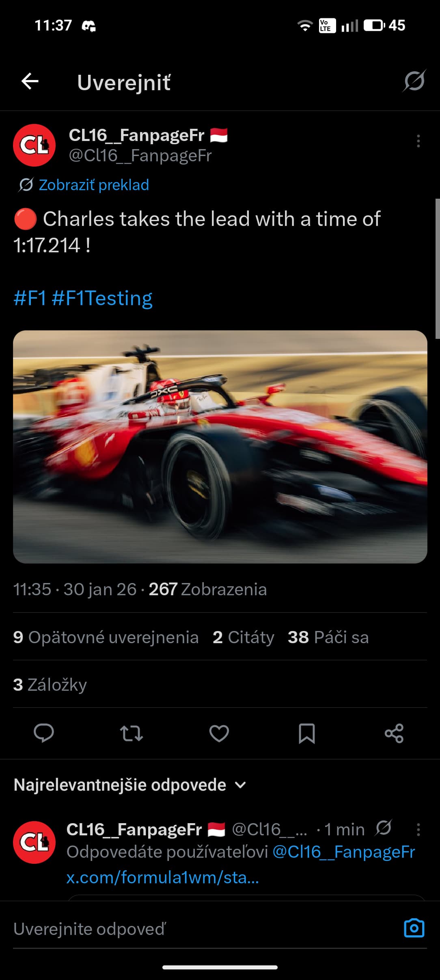440x980 pixels.
Task: Tap Grok icon on the reply
Action: coord(384,828)
